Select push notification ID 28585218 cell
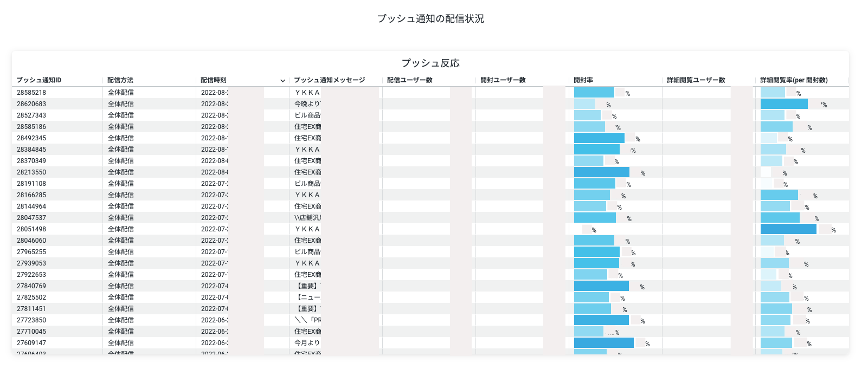The height and width of the screenshot is (369, 868). (x=31, y=93)
